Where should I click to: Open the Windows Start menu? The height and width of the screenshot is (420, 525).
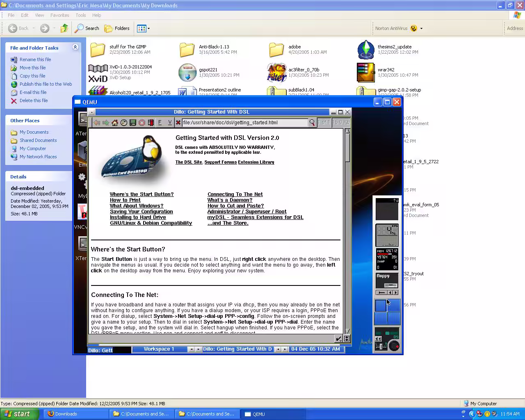click(20, 414)
